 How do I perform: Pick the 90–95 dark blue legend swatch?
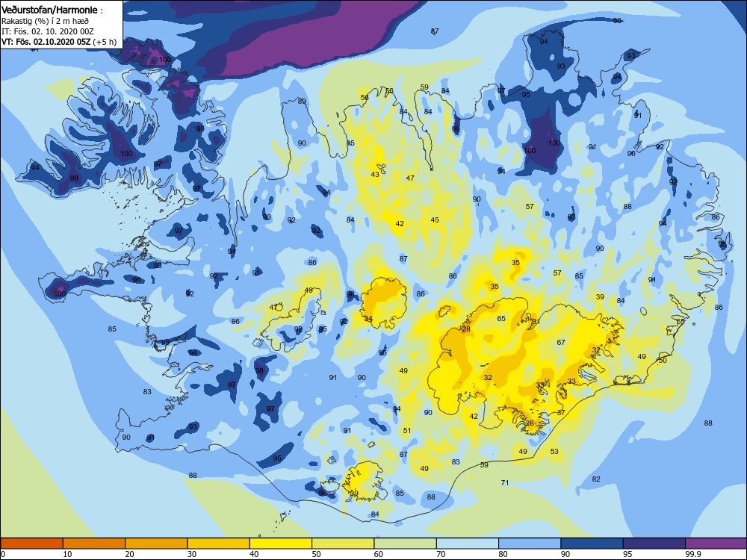592,544
